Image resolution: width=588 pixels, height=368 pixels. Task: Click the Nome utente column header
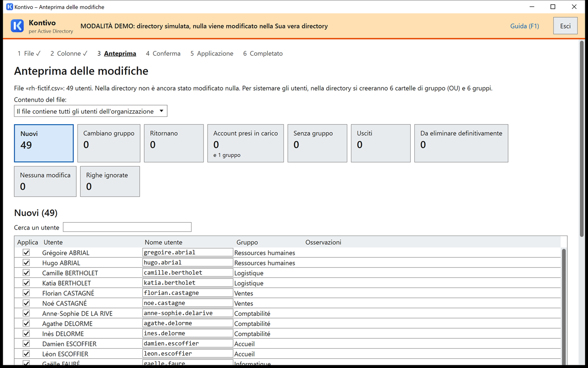tap(164, 242)
